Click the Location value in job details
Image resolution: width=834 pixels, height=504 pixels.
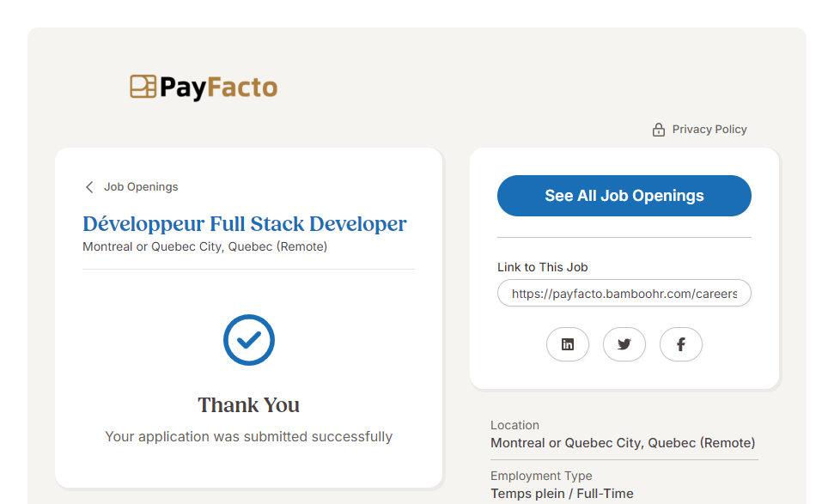coord(623,444)
